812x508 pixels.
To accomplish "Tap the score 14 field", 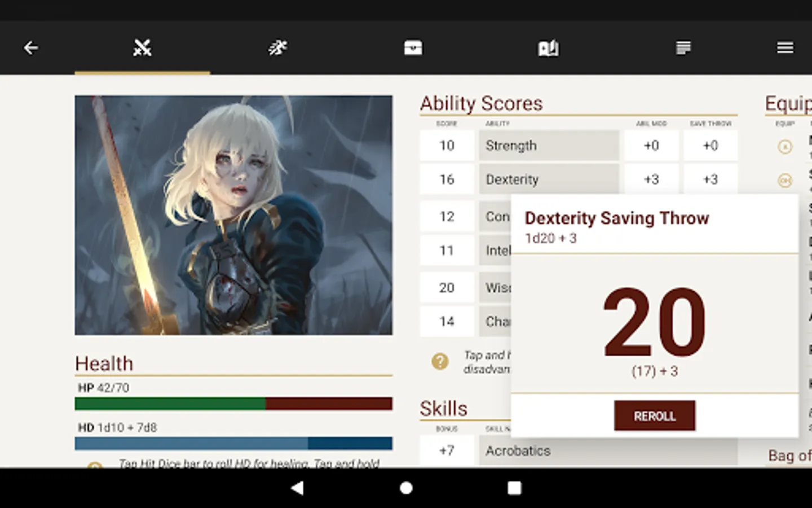I will (447, 321).
